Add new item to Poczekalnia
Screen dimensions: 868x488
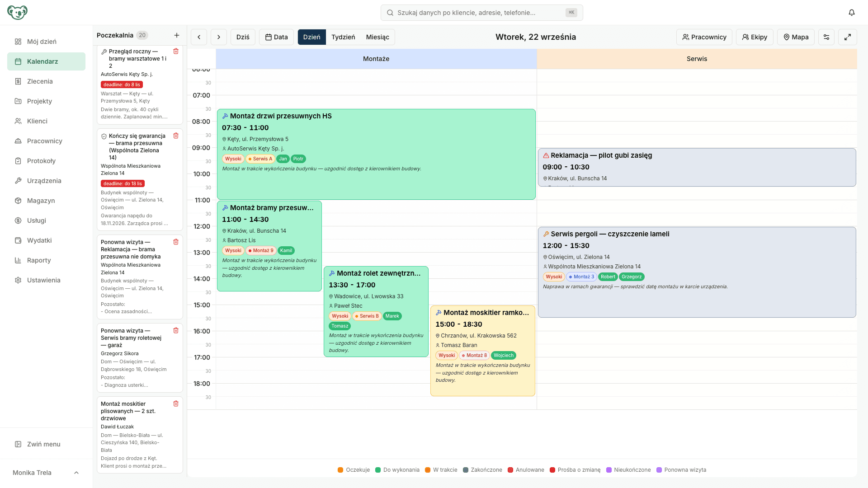coord(177,35)
